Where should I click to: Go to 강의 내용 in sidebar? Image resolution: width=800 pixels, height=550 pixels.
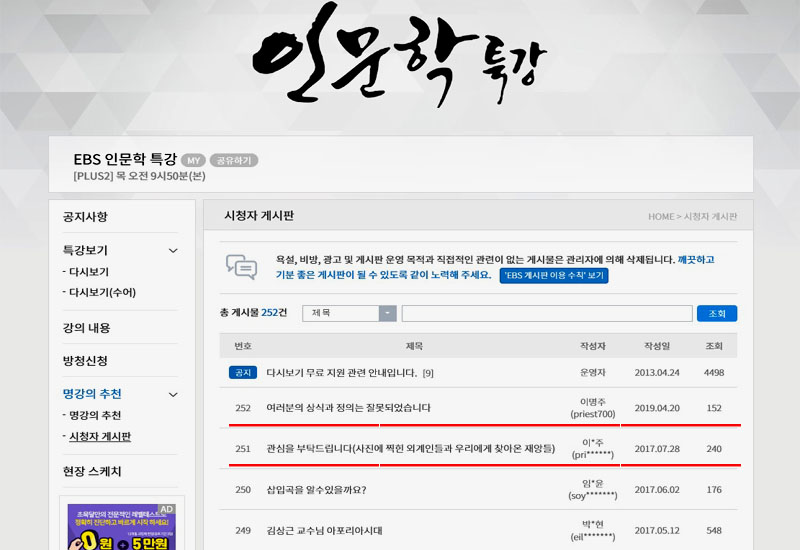click(x=87, y=328)
